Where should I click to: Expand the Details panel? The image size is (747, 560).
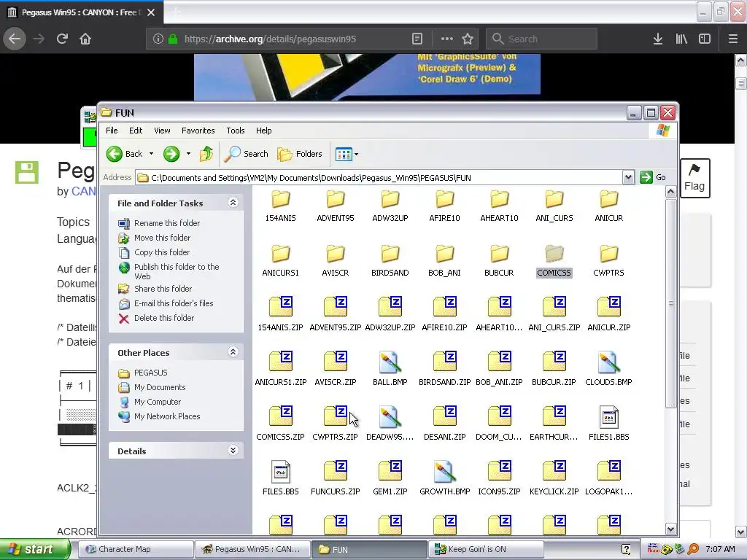(x=233, y=451)
